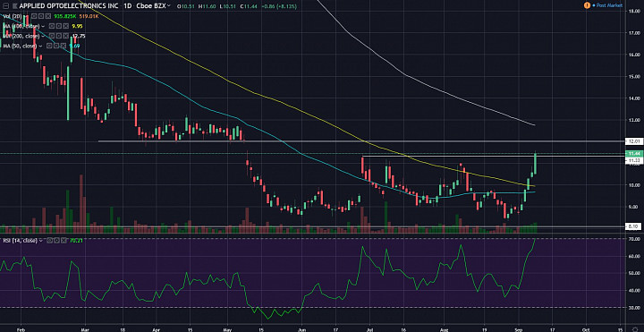
Task: Expand the RSI (14, close) dropdown arrow
Action: [41, 241]
